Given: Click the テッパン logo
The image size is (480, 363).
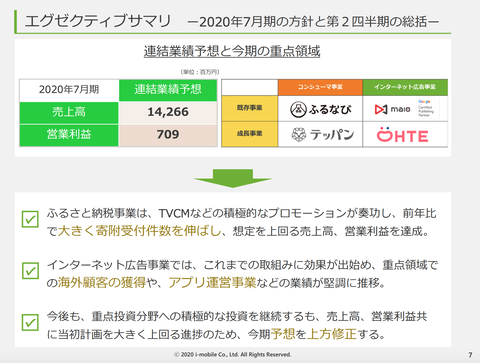Looking at the screenshot, I should (322, 134).
